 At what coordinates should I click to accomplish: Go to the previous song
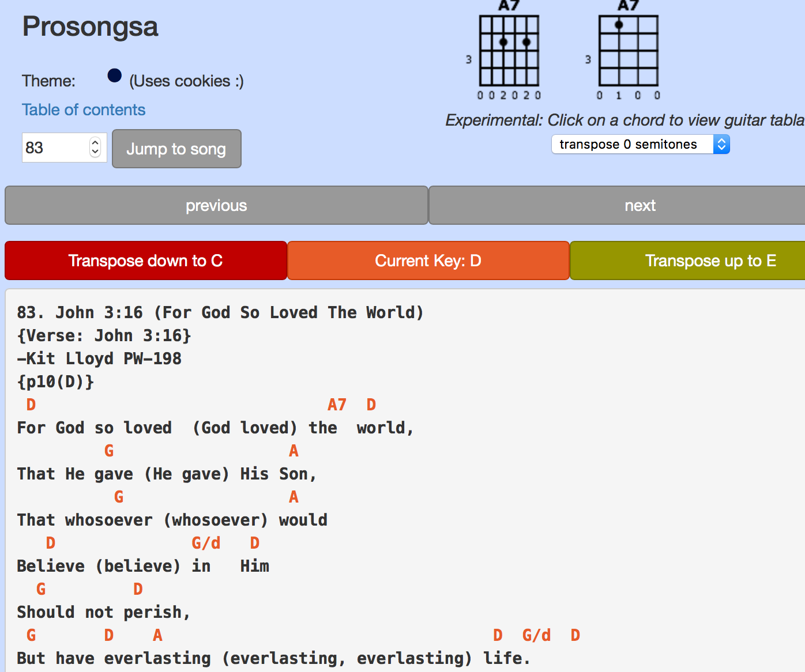tap(216, 206)
